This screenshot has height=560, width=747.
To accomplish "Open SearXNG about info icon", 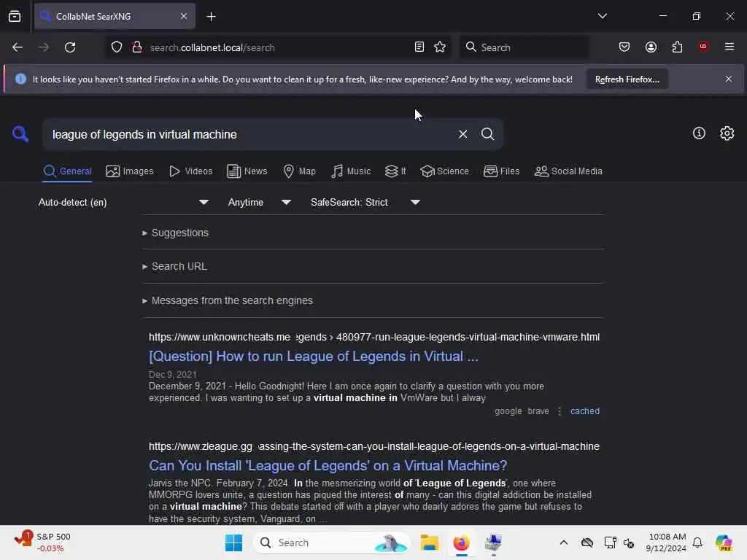I will [699, 133].
